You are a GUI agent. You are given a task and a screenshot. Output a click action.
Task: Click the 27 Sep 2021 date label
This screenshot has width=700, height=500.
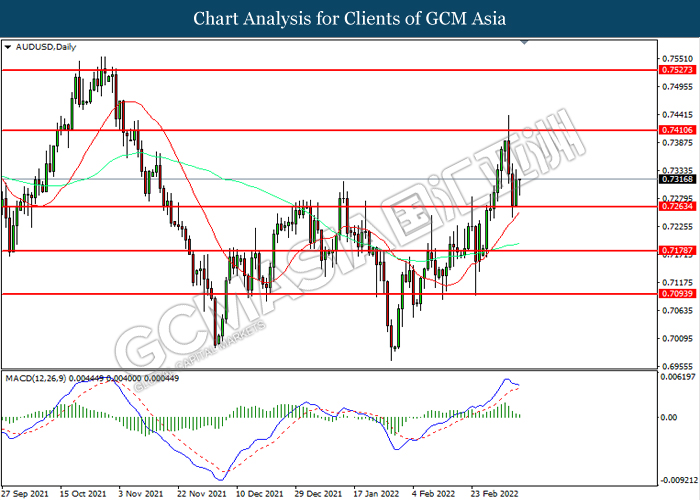point(26,494)
